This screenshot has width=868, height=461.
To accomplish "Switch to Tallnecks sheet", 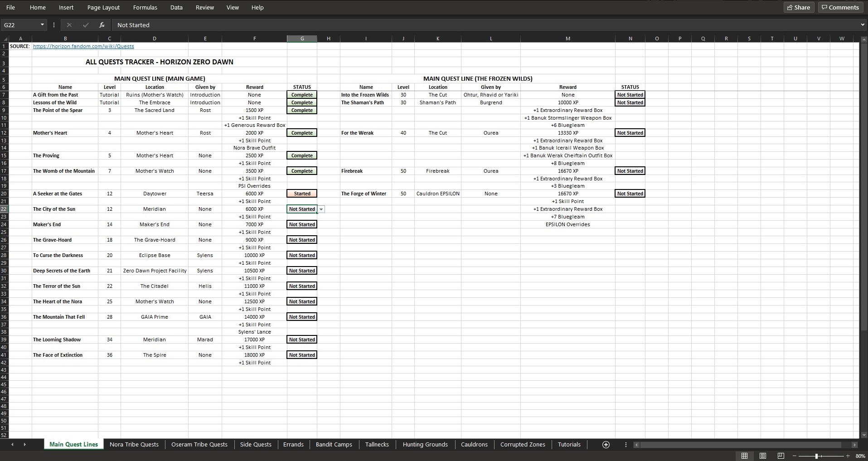I will coord(377,445).
